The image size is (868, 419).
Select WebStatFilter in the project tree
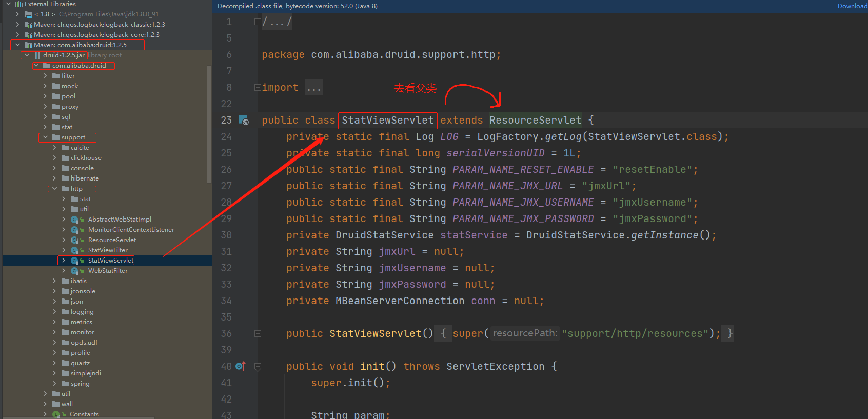coord(108,271)
